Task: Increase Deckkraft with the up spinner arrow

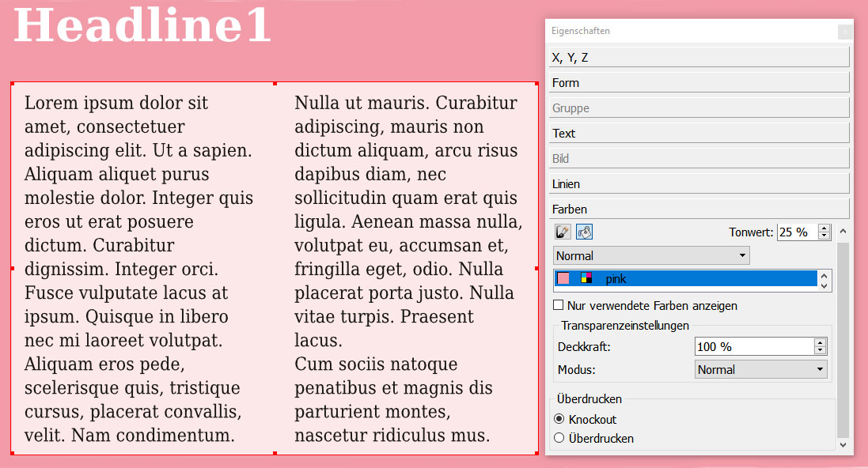Action: click(x=820, y=342)
